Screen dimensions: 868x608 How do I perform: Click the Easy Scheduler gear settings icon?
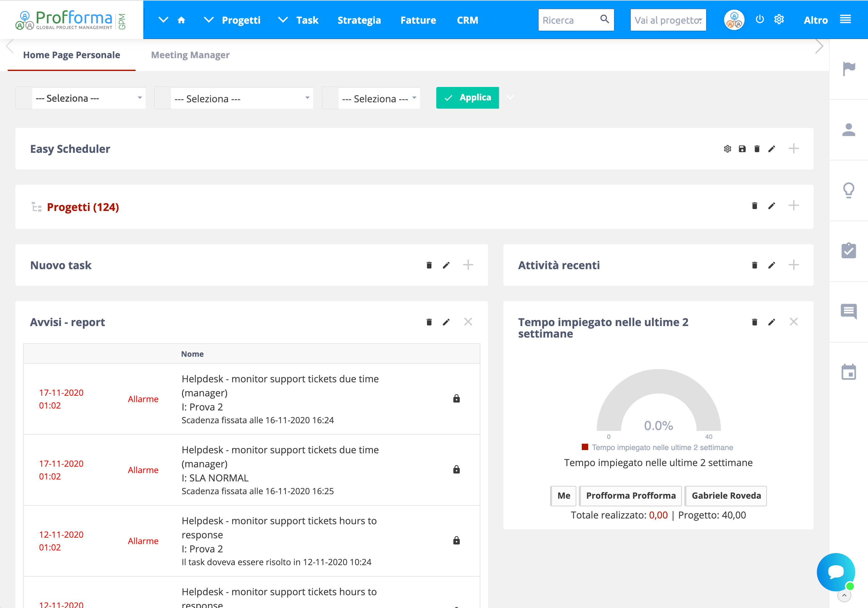point(727,149)
